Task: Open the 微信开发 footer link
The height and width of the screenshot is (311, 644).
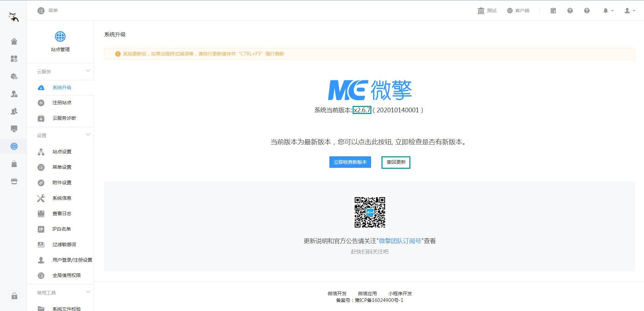Action: 337,294
